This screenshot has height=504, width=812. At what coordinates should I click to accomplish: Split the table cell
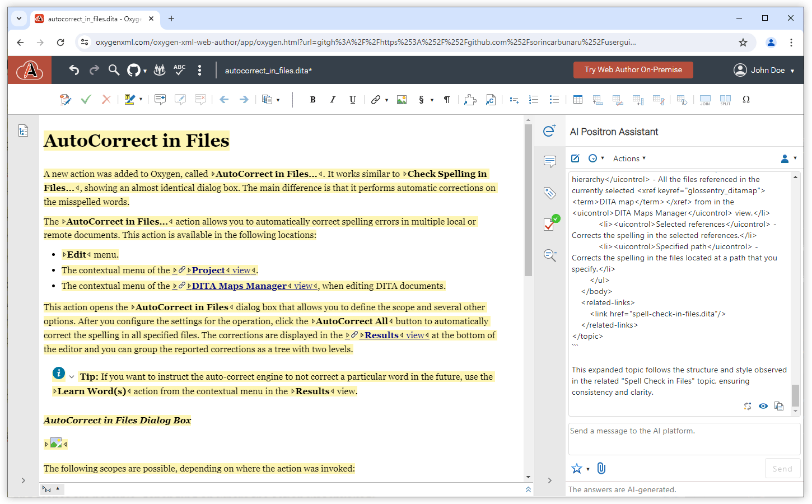(x=725, y=100)
